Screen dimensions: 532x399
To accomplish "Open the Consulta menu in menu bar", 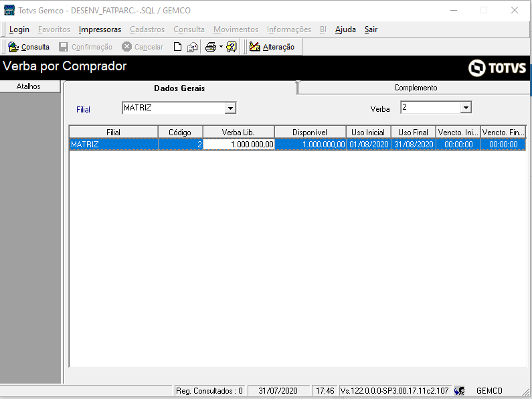I will [x=189, y=29].
